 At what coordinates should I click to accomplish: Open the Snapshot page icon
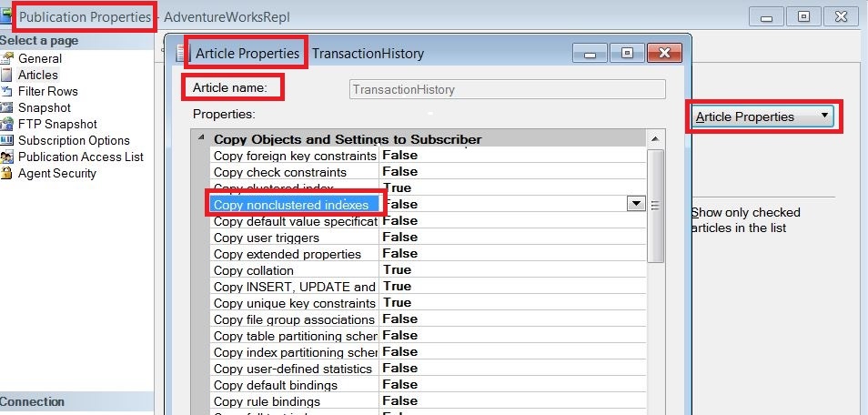(x=6, y=107)
